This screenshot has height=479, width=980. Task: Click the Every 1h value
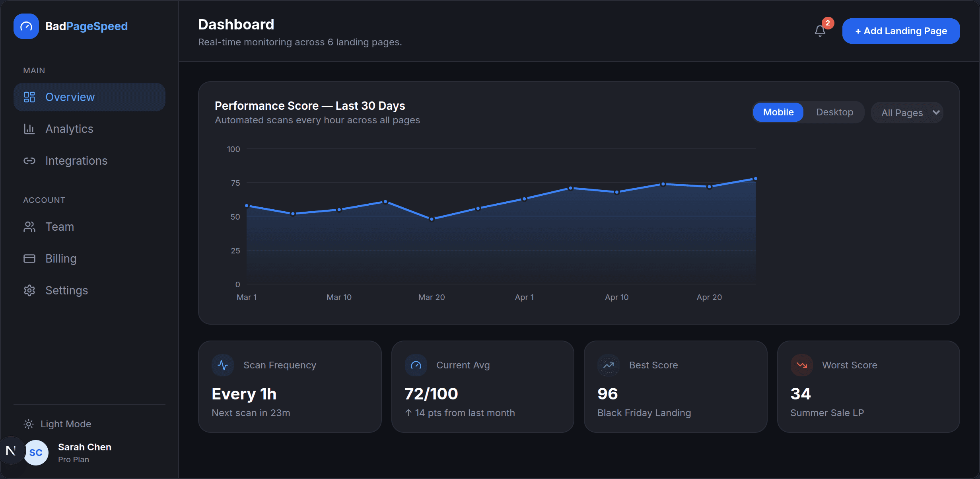(244, 394)
